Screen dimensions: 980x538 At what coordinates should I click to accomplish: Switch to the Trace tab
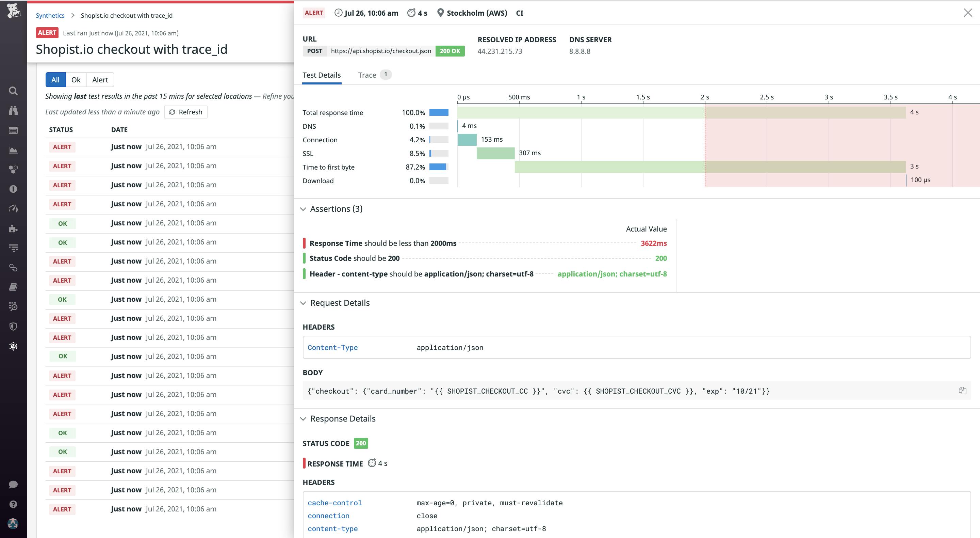367,75
